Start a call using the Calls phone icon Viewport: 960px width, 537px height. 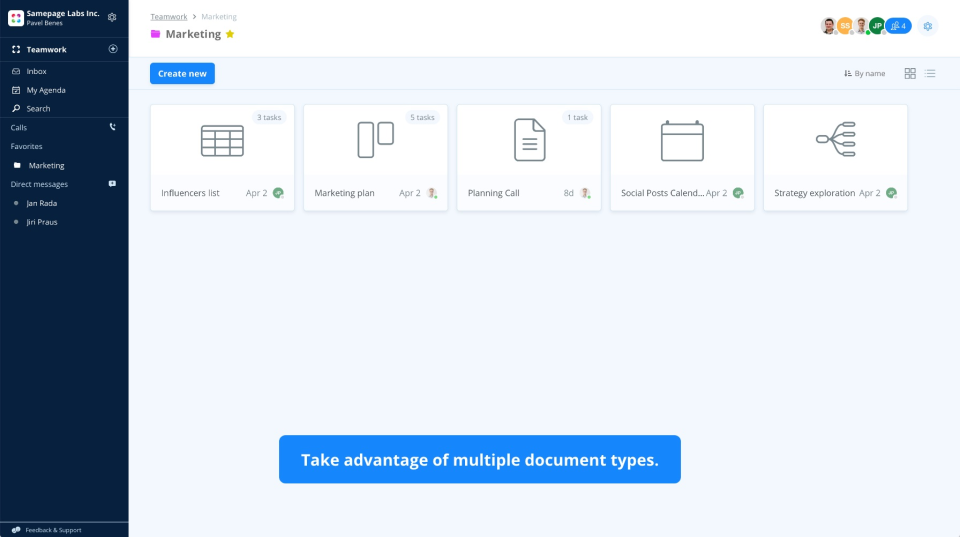(x=113, y=127)
